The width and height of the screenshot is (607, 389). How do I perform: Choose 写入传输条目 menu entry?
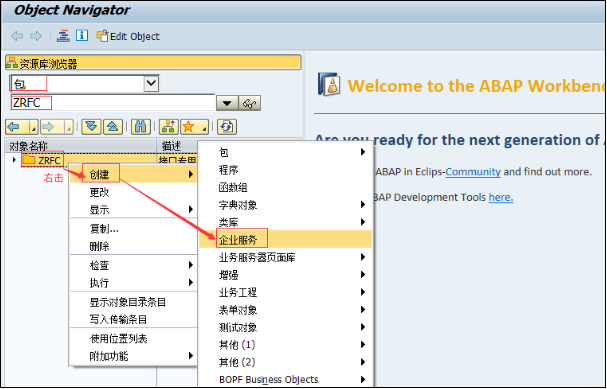[x=134, y=319]
